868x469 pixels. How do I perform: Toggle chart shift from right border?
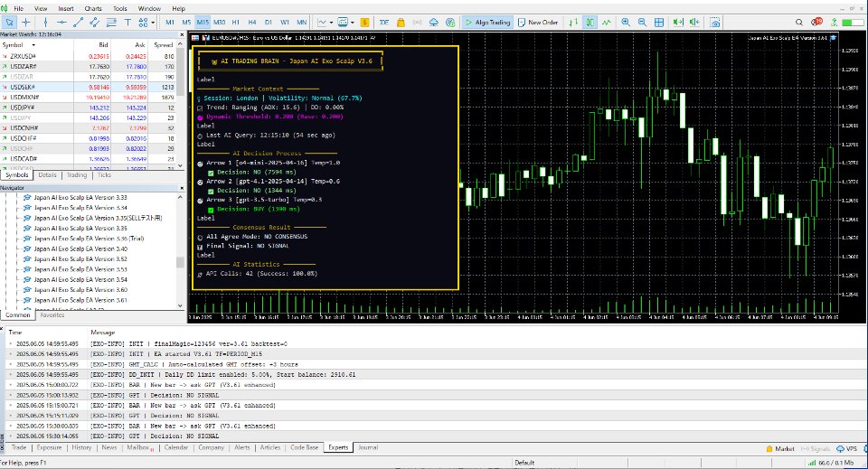pos(694,22)
